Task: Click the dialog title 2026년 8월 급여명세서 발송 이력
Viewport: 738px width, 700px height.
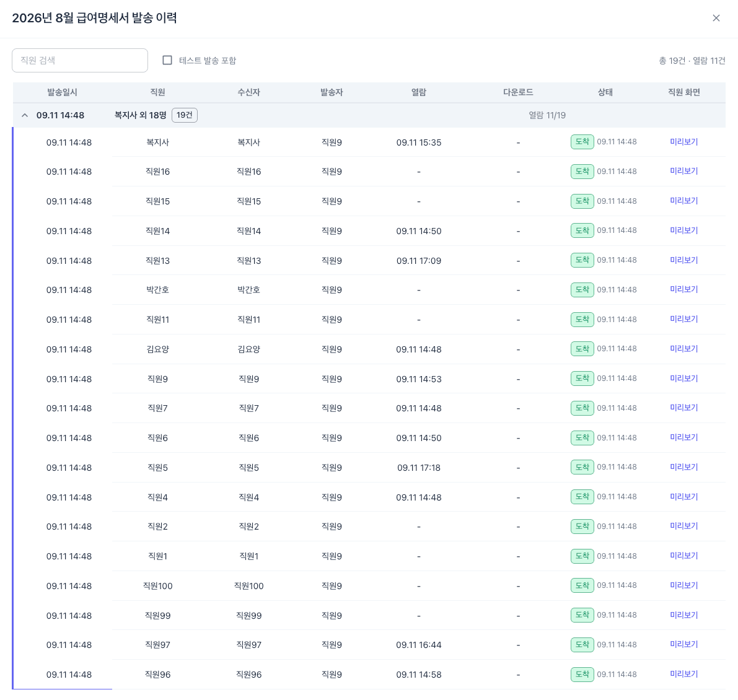Action: tap(94, 18)
